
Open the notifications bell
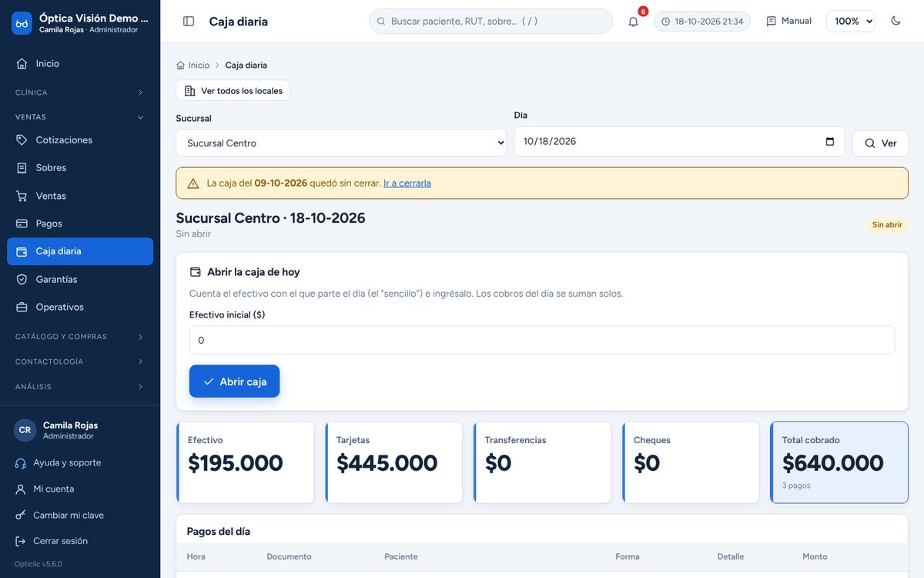[x=634, y=22]
